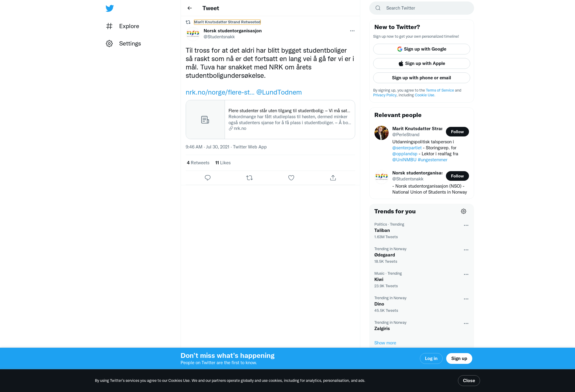Open Trends settings gear icon

point(464,211)
